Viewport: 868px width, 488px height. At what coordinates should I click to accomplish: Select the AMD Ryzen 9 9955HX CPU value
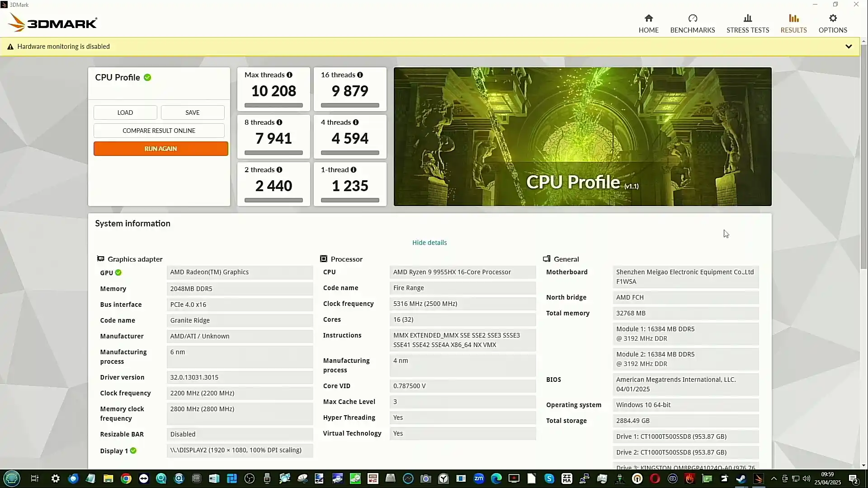point(462,272)
